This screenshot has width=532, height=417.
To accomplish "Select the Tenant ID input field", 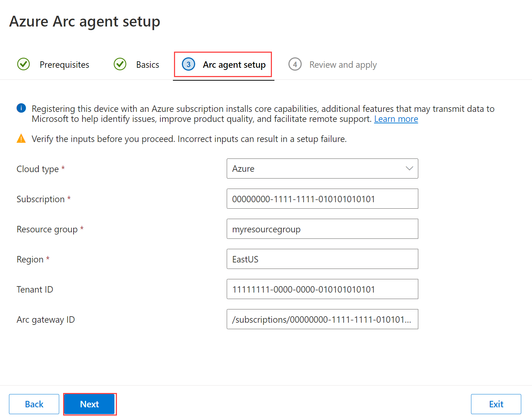I will [x=323, y=289].
